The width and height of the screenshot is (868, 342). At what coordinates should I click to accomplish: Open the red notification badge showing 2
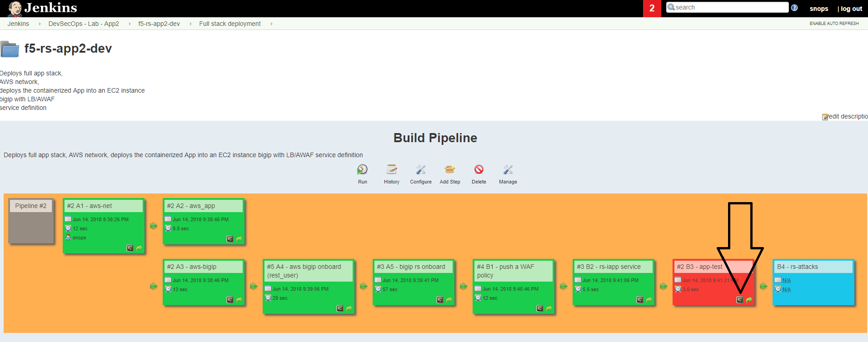[x=652, y=9]
